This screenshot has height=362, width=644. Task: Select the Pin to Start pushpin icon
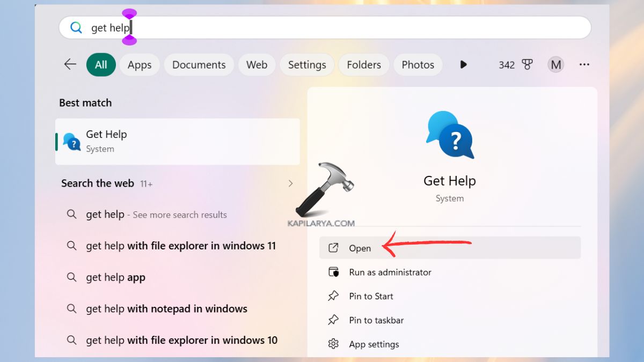333,296
